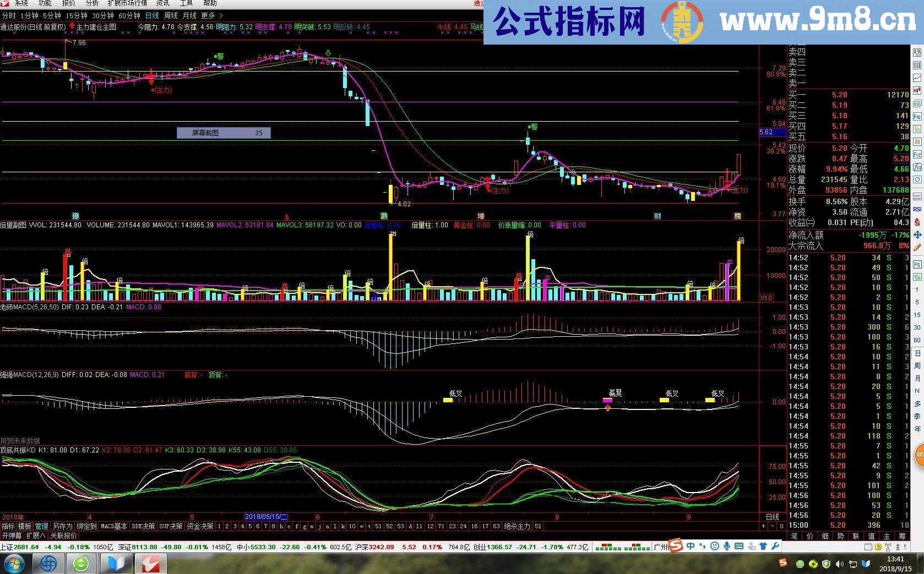Screen dimensions: 924x574
Task: Toggle 开弹幕 at the bottom left
Action: click(12, 536)
